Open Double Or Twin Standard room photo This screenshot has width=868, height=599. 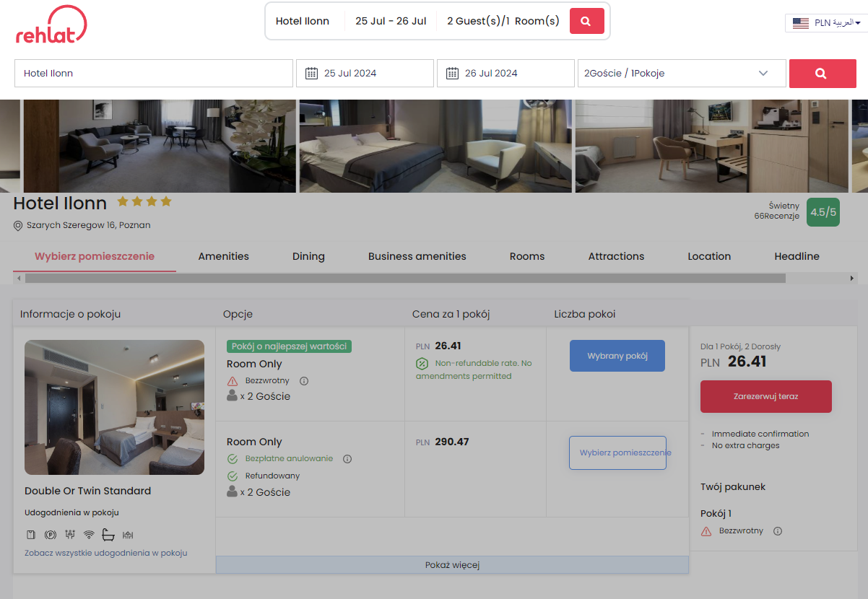[114, 407]
